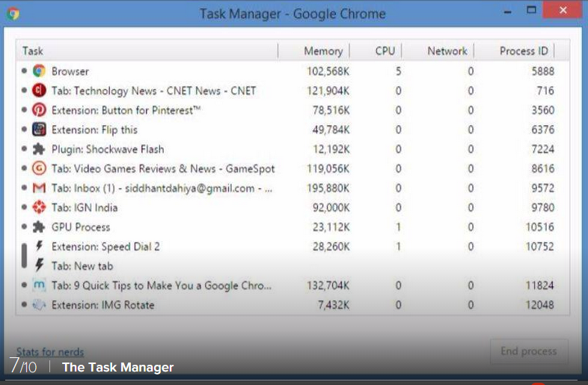This screenshot has height=385, width=588.
Task: Sort by the Memory column header
Action: click(314, 51)
